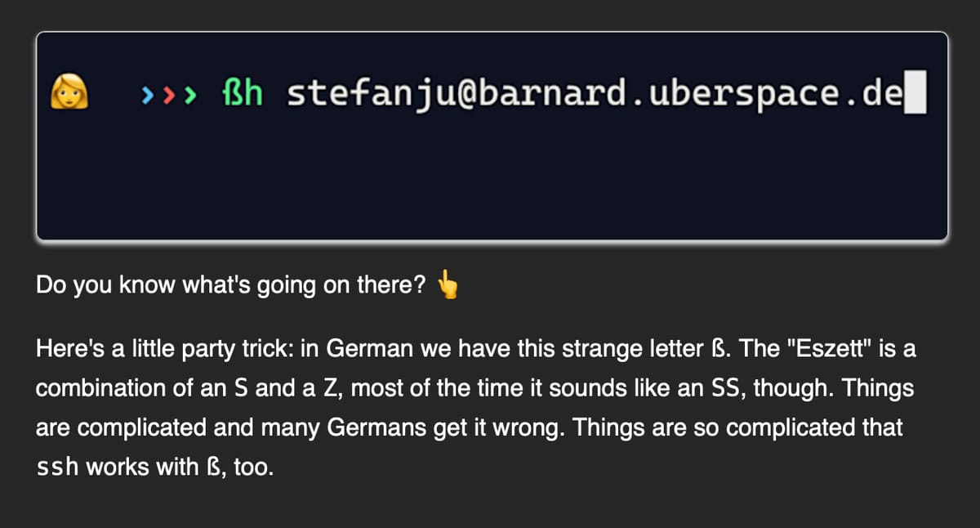980x528 pixels.
Task: Click the woman emoji in the terminal prompt
Action: click(x=69, y=95)
